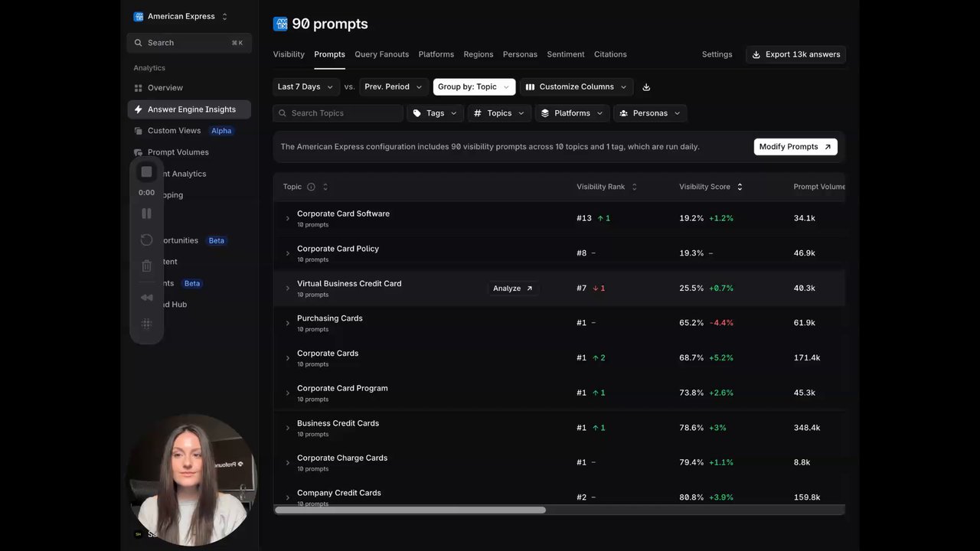The height and width of the screenshot is (551, 980).
Task: Click the Prompt Volumes sidebar icon
Action: pos(139,152)
